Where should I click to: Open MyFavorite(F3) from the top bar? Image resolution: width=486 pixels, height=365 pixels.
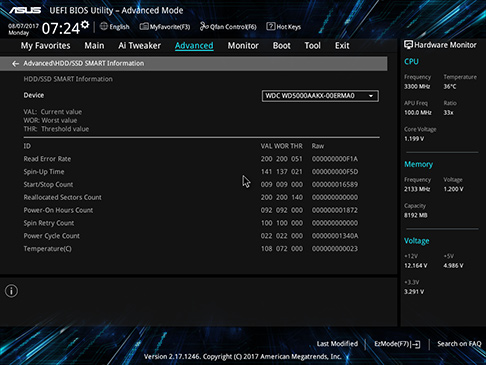click(165, 27)
